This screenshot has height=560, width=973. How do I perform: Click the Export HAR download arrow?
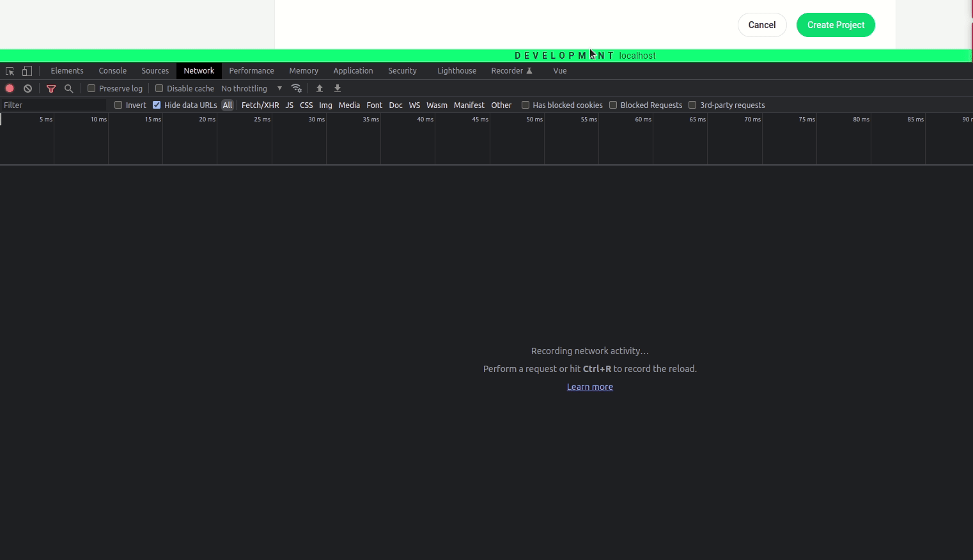pyautogui.click(x=338, y=88)
